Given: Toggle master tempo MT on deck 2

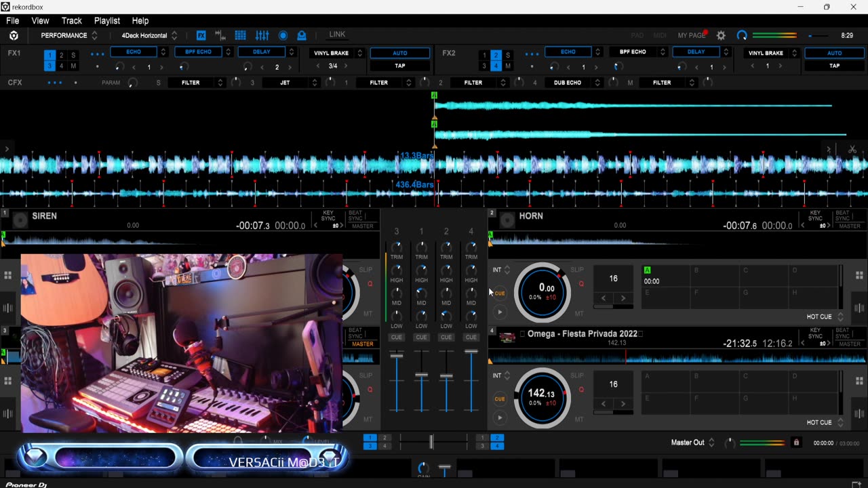Looking at the screenshot, I should pos(579,314).
